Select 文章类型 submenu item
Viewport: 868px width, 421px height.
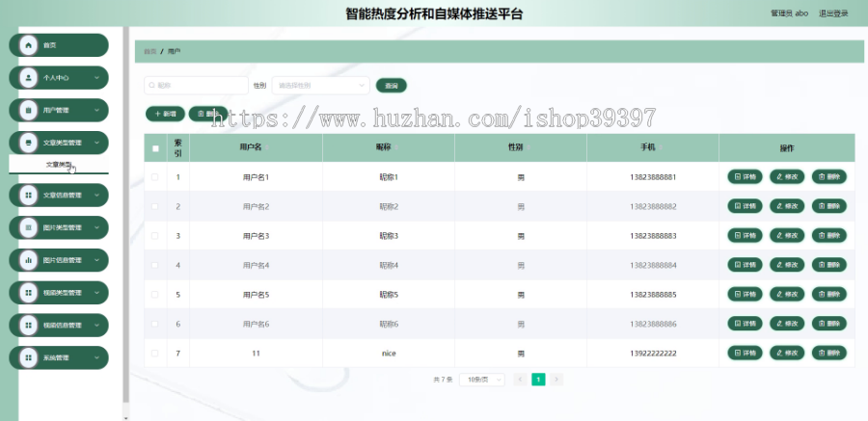pos(59,165)
